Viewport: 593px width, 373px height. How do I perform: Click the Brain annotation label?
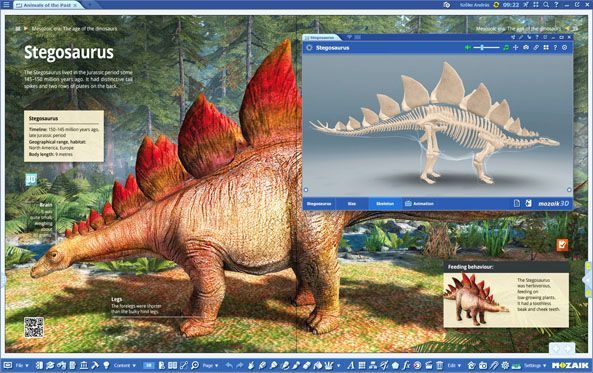(46, 205)
